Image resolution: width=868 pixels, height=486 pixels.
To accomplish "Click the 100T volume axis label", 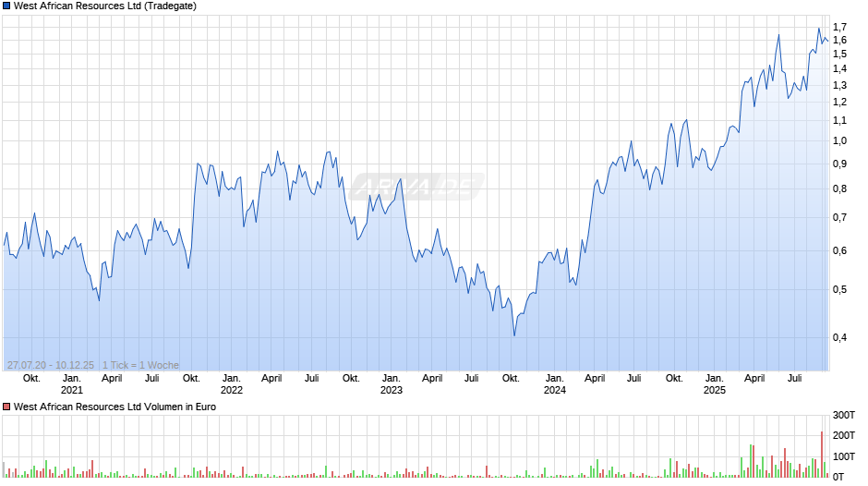I will (844, 456).
